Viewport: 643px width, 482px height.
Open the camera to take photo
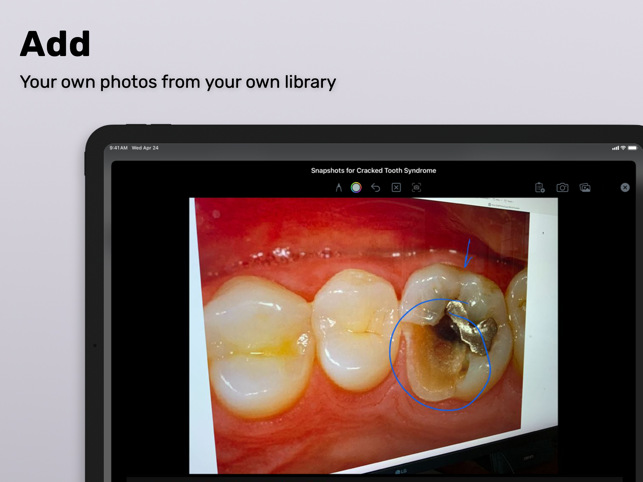point(562,188)
